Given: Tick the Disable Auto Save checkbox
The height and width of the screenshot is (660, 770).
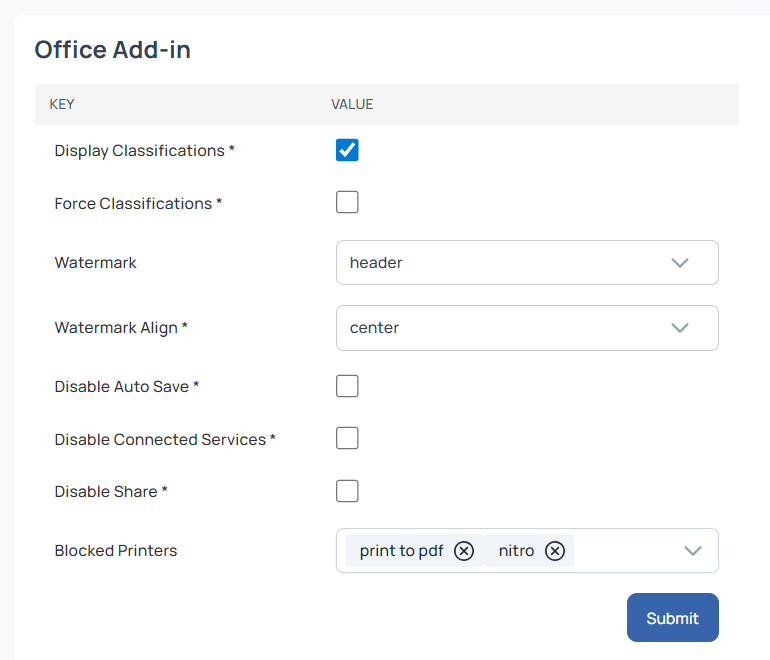Looking at the screenshot, I should click(x=347, y=386).
